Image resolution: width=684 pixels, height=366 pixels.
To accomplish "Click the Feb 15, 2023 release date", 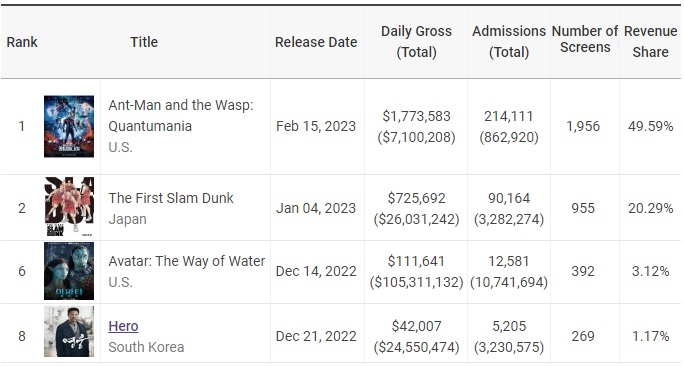I will [316, 126].
